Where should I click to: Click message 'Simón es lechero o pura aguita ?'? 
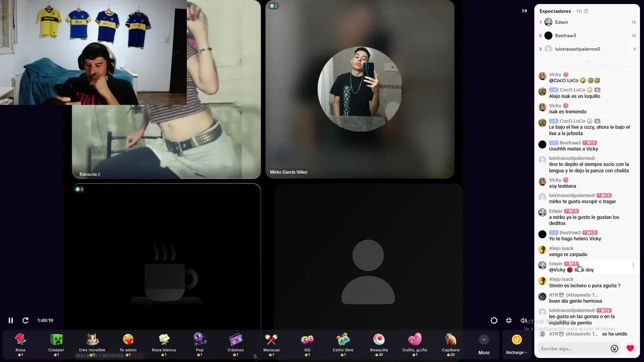585,286
